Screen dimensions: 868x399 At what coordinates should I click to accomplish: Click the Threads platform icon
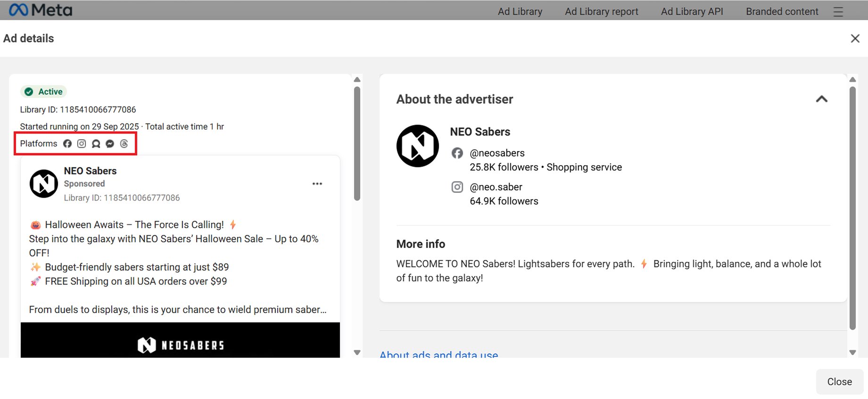coord(124,144)
